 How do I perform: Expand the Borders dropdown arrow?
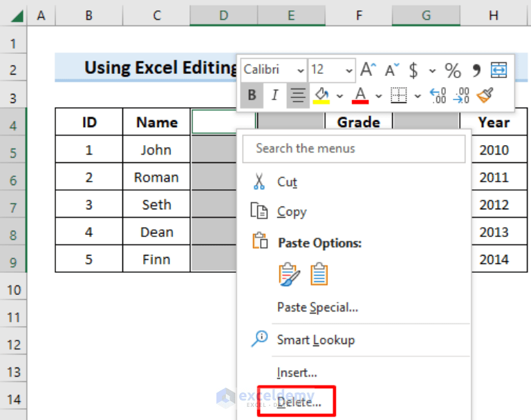pyautogui.click(x=418, y=97)
